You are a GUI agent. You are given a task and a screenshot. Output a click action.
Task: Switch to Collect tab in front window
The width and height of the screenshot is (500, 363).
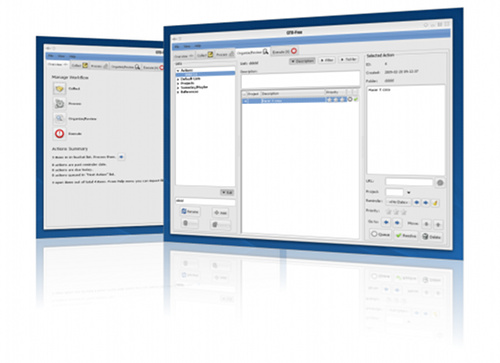[204, 55]
